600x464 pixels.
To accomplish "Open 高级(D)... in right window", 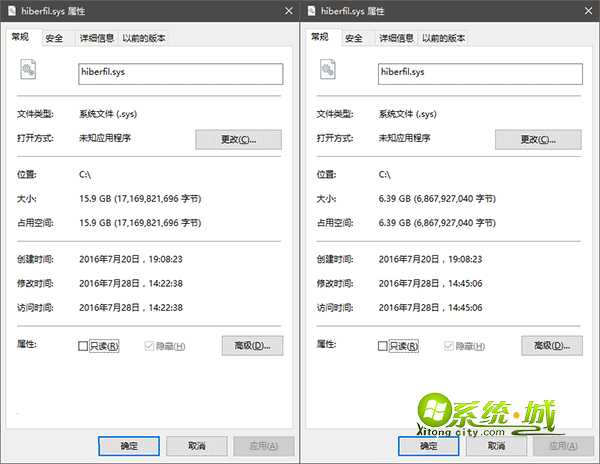I will (552, 346).
